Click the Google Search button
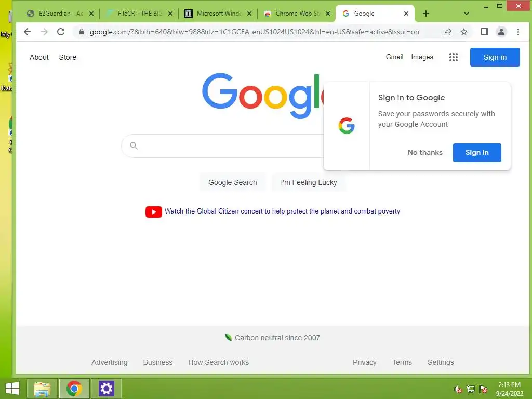Image resolution: width=532 pixels, height=399 pixels. 232,182
